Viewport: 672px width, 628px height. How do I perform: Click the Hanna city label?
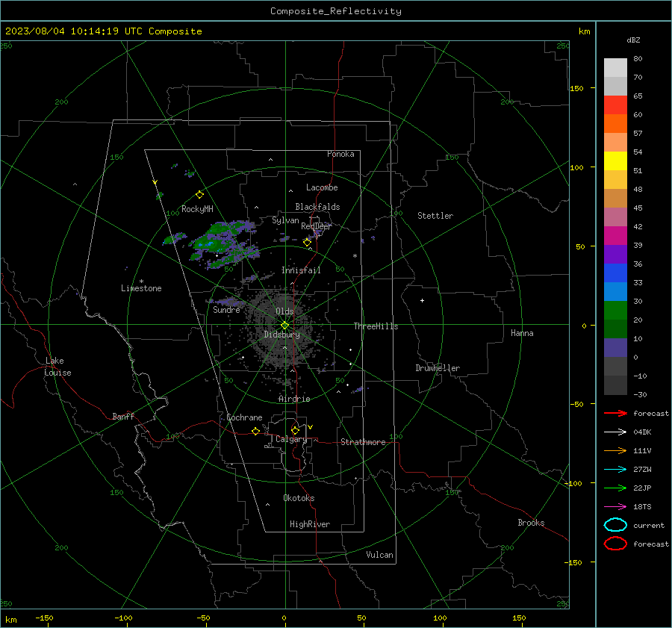click(x=522, y=333)
